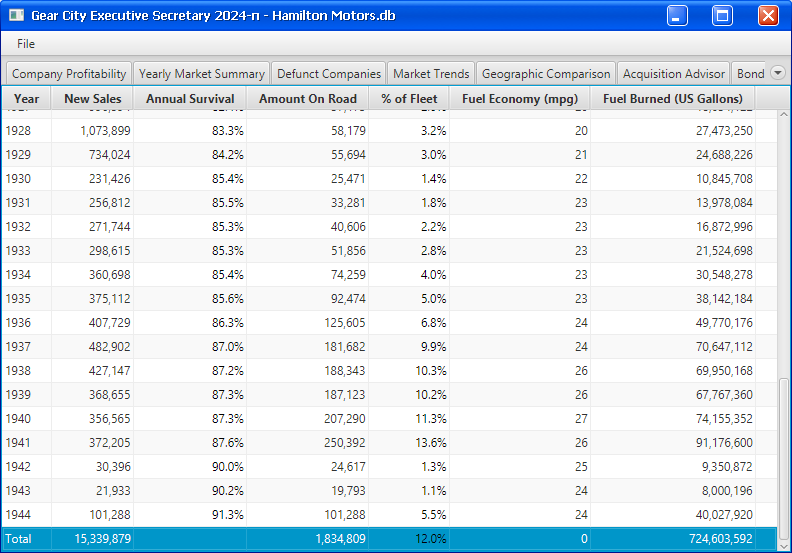Click the vertical scrollbar thumb
The image size is (792, 553).
(x=783, y=450)
